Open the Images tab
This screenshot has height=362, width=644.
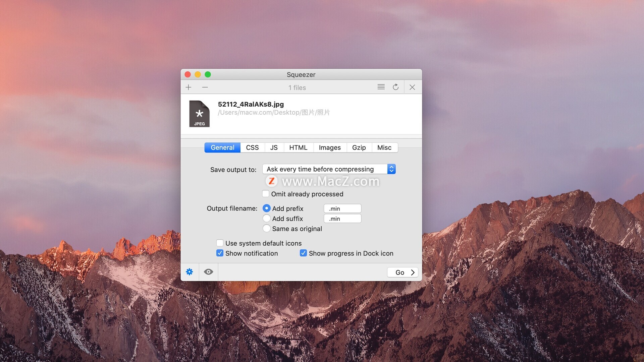[330, 147]
